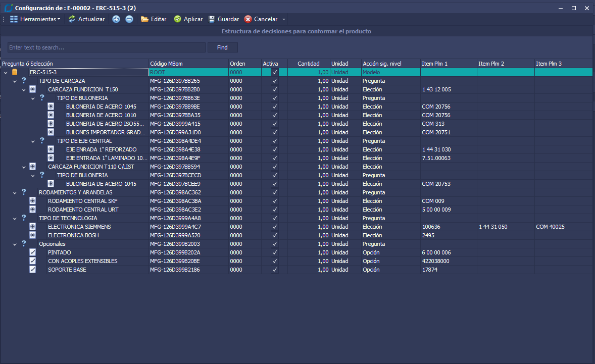Toggle Activa check for PINTADO row
This screenshot has width=595, height=364.
[275, 252]
